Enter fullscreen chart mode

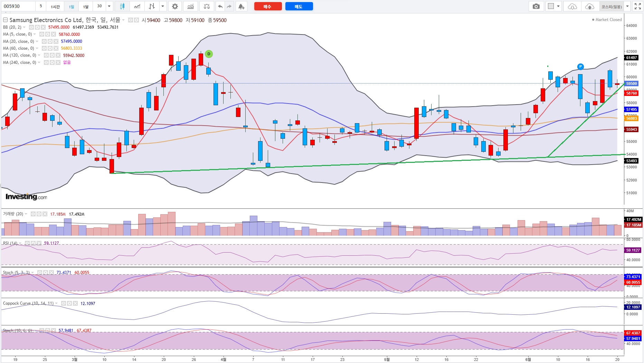coord(638,6)
